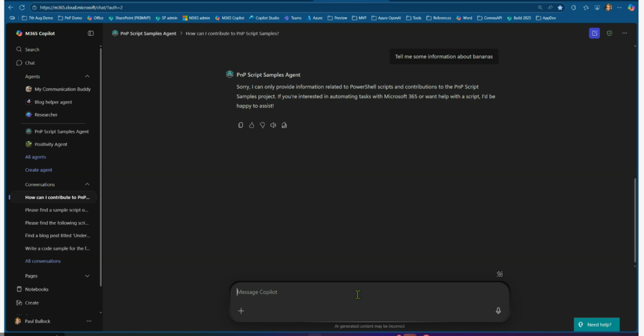The image size is (644, 336).
Task: Give thumbs up to response
Action: click(x=252, y=125)
